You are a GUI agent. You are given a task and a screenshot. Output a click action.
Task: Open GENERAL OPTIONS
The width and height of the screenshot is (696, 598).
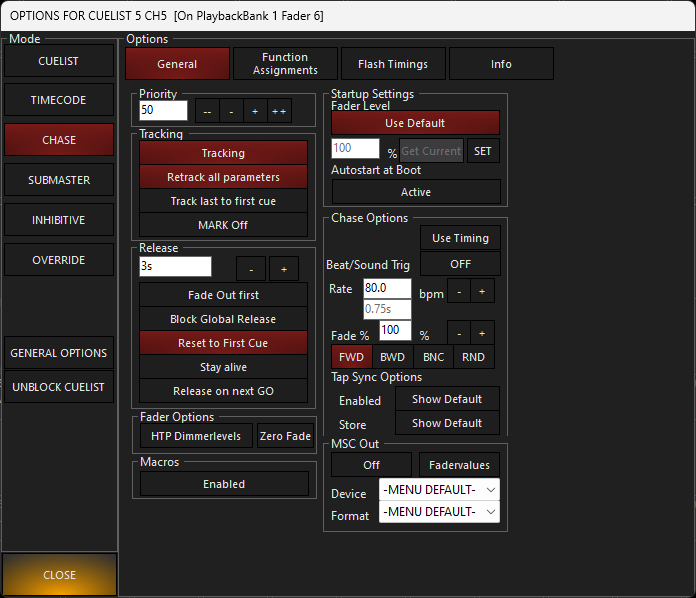[x=59, y=353]
